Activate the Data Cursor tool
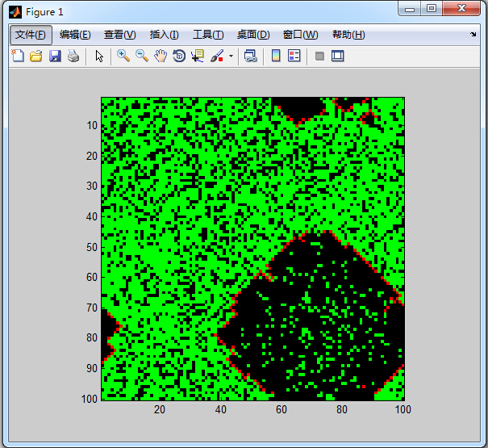Image resolution: width=488 pixels, height=448 pixels. click(198, 56)
